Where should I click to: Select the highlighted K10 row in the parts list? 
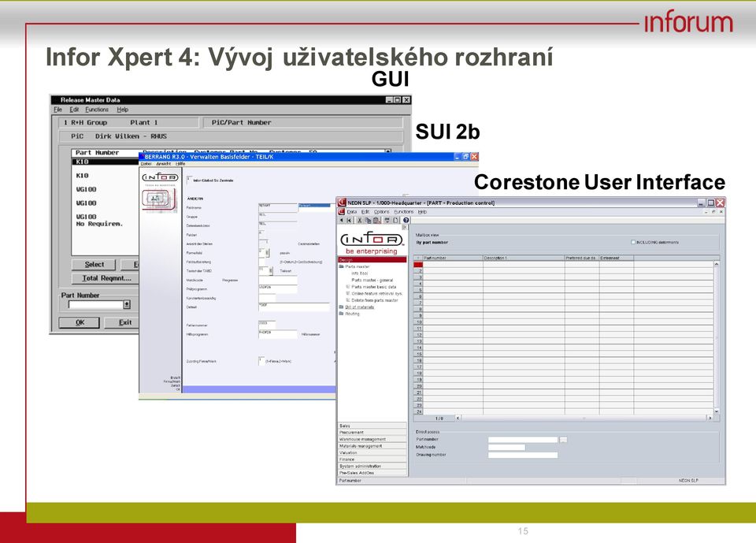coord(106,162)
